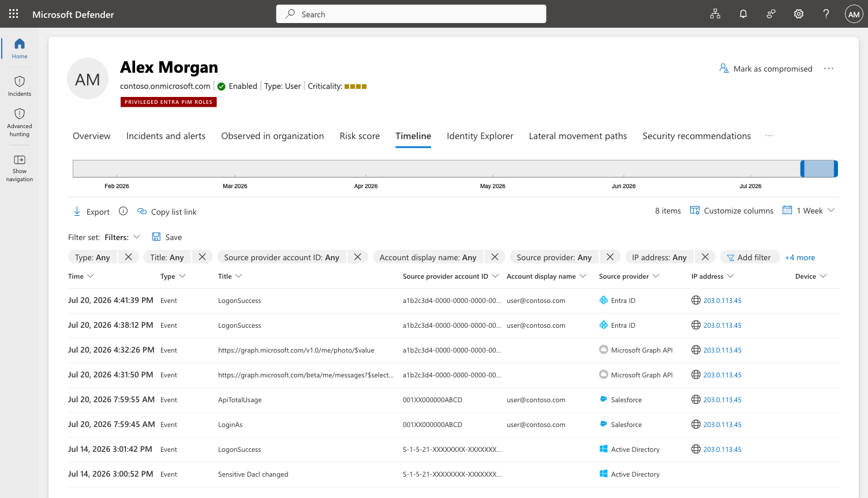Click Copy list link
This screenshot has height=498, width=868.
[167, 212]
